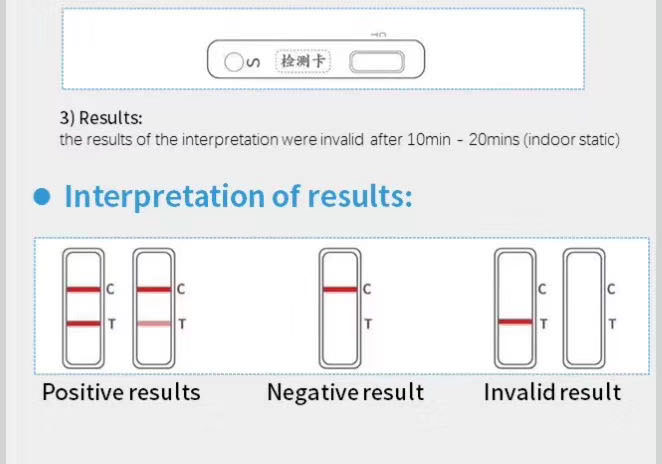Viewport: 662px width, 464px height.
Task: Click the result window on the horizontal cassette
Action: pyautogui.click(x=377, y=62)
